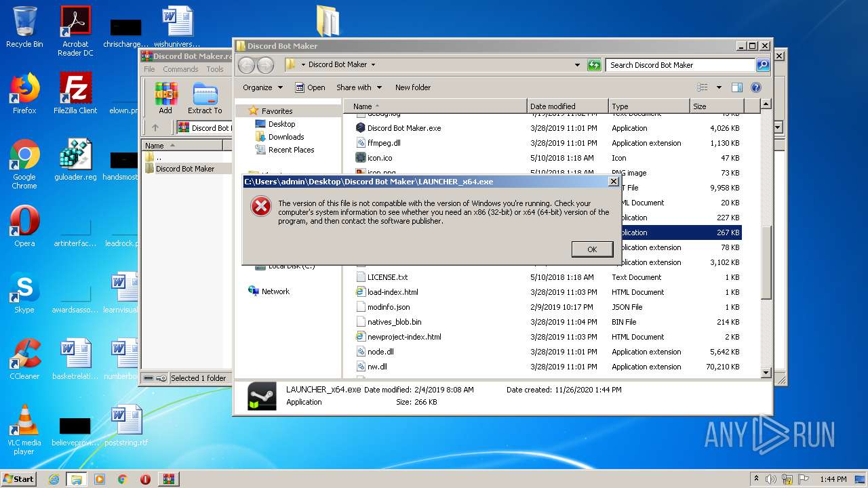Image resolution: width=868 pixels, height=488 pixels.
Task: Click WinRAR Extract To button
Action: (205, 98)
